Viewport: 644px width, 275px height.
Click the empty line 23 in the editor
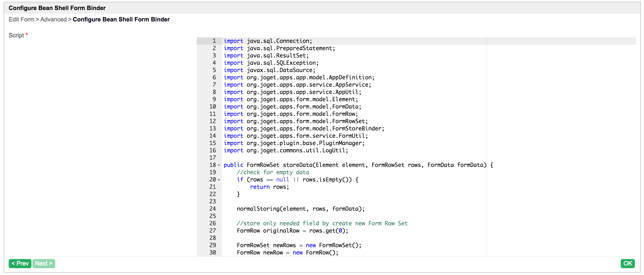pos(300,202)
